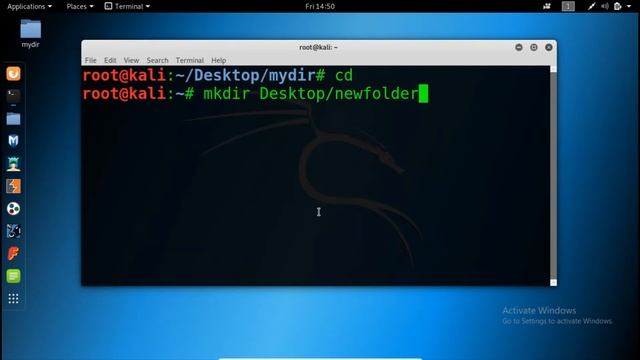The image size is (640, 360).
Task: Launch the Terminal icon in the dock
Action: (13, 96)
